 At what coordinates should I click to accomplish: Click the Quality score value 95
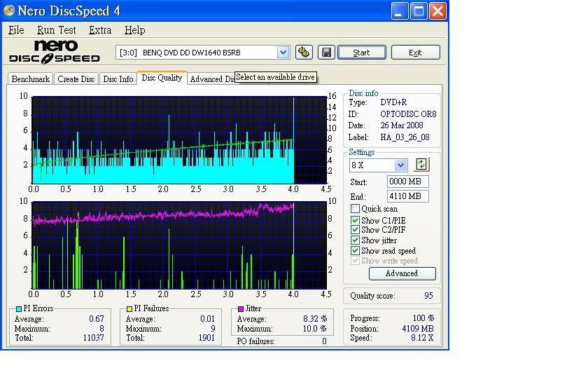coord(428,296)
